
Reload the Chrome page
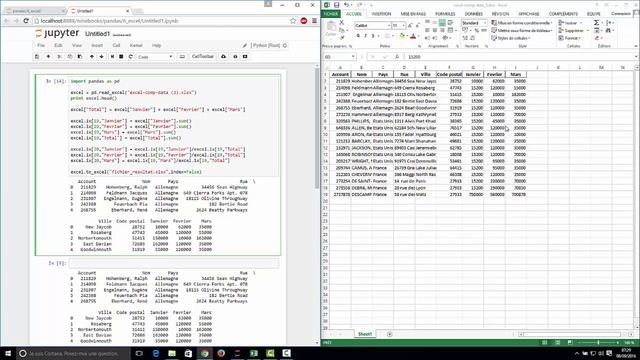coord(26,21)
